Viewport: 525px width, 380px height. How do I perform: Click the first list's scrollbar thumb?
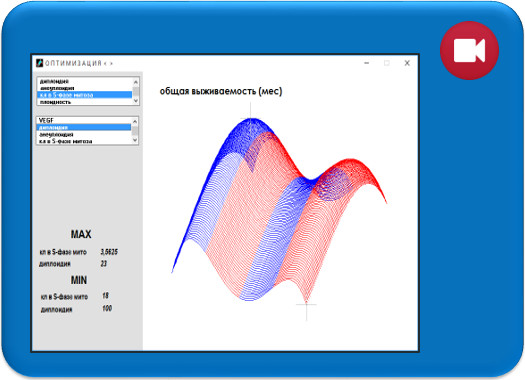pos(136,92)
